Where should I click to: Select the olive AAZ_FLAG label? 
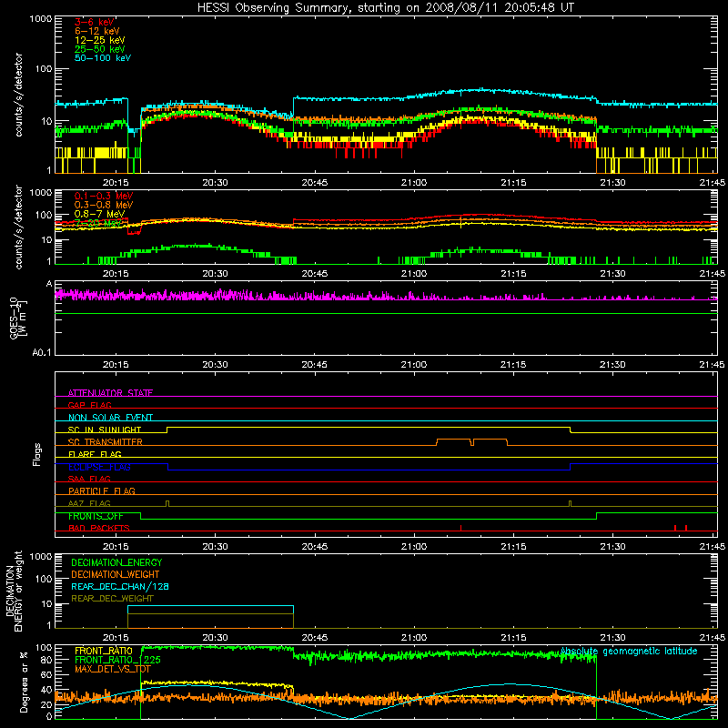point(89,503)
